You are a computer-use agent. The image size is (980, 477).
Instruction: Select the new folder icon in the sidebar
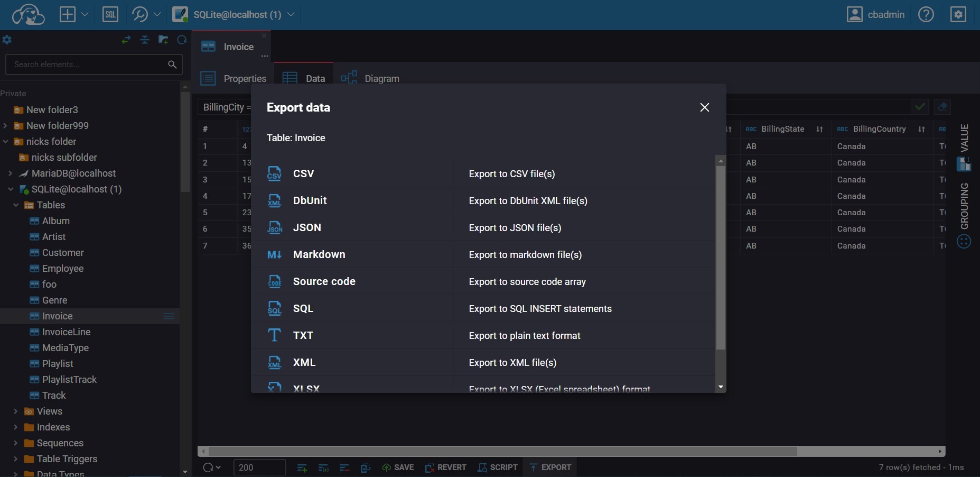tap(163, 40)
